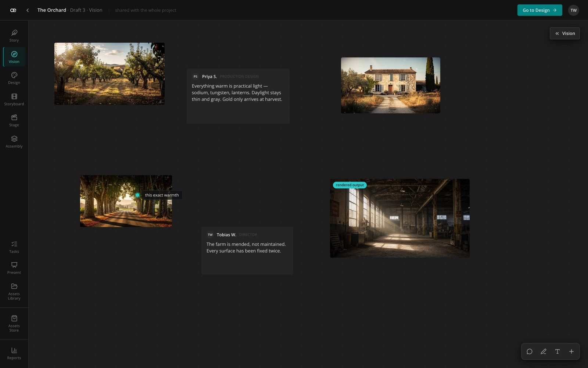Screen dimensions: 588x368
Task: Open the Design palette section
Action: tap(14, 78)
